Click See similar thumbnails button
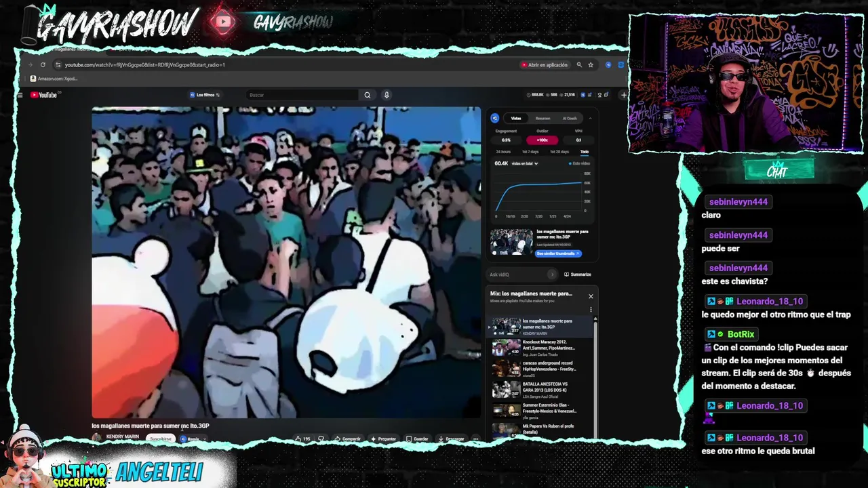This screenshot has width=868, height=488. (558, 253)
